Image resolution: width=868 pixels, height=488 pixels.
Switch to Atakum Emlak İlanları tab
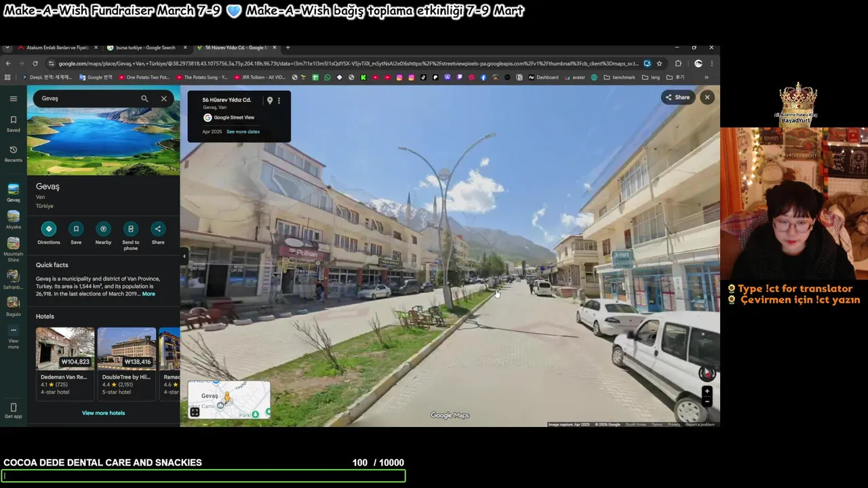coord(57,47)
